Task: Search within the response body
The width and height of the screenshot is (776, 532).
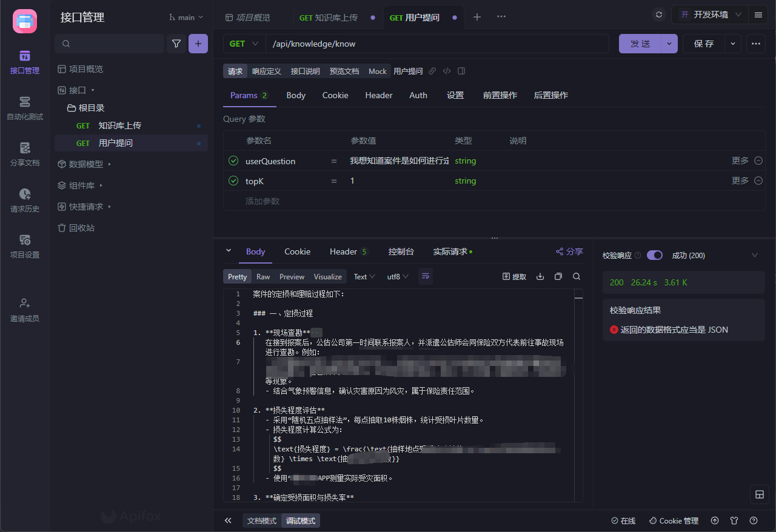Action: (x=577, y=276)
